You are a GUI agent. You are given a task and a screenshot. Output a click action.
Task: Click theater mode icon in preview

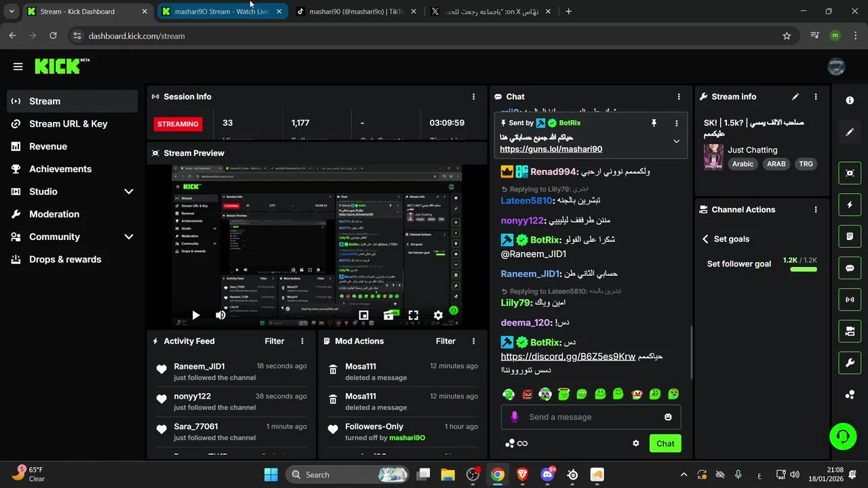point(389,315)
